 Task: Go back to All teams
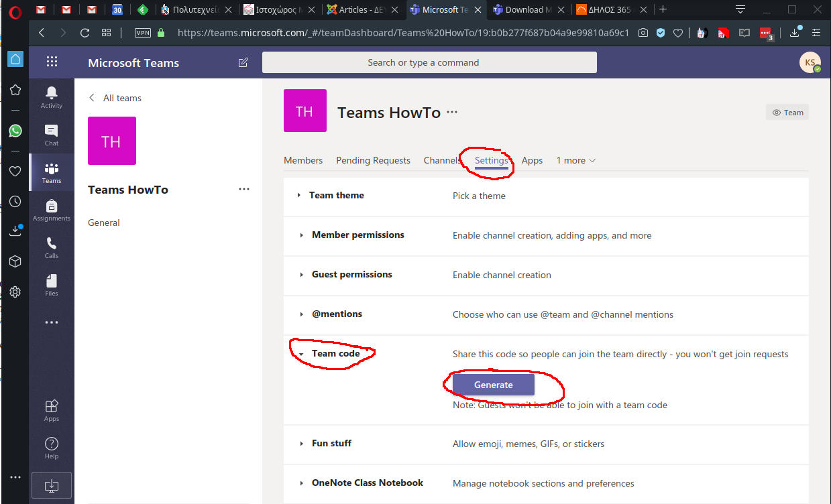point(115,98)
